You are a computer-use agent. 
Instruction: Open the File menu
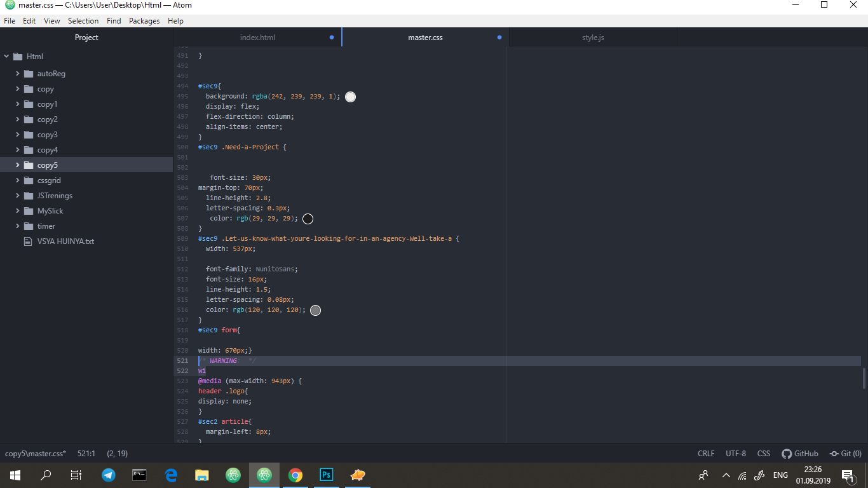coord(10,21)
